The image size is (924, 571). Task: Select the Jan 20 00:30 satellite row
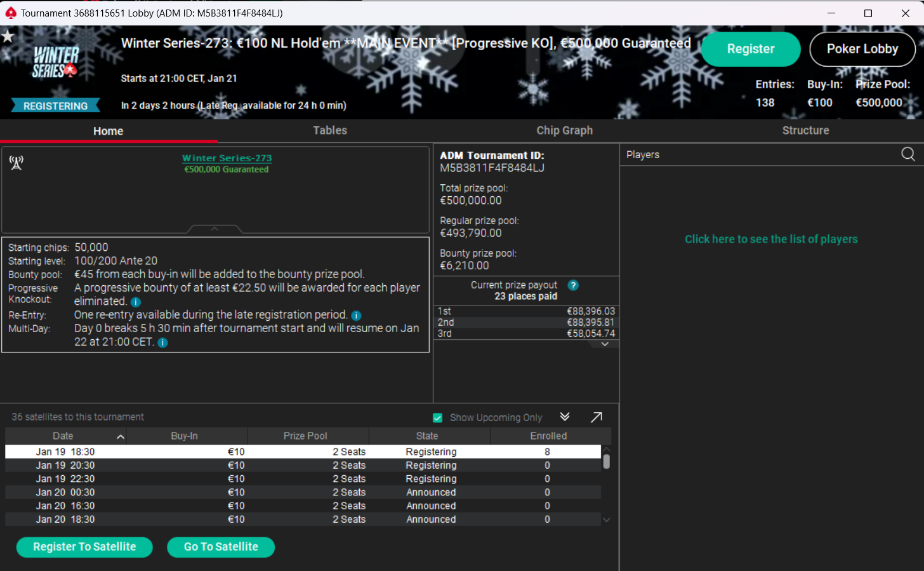(x=303, y=492)
